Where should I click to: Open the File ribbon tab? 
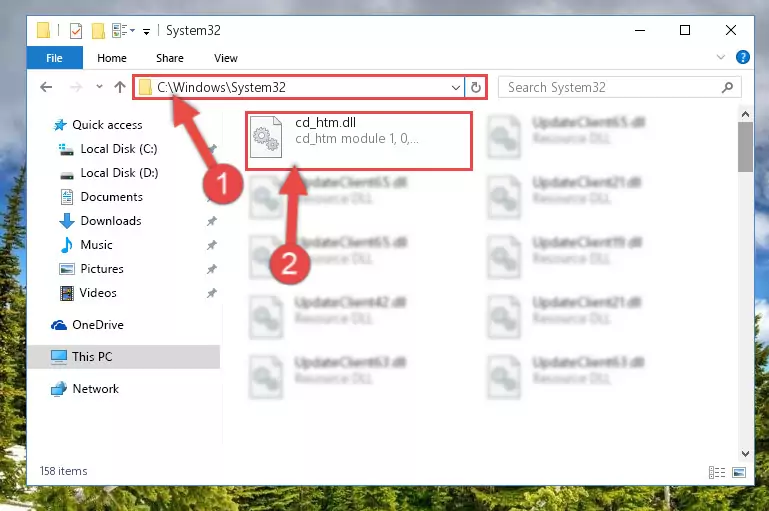point(54,58)
